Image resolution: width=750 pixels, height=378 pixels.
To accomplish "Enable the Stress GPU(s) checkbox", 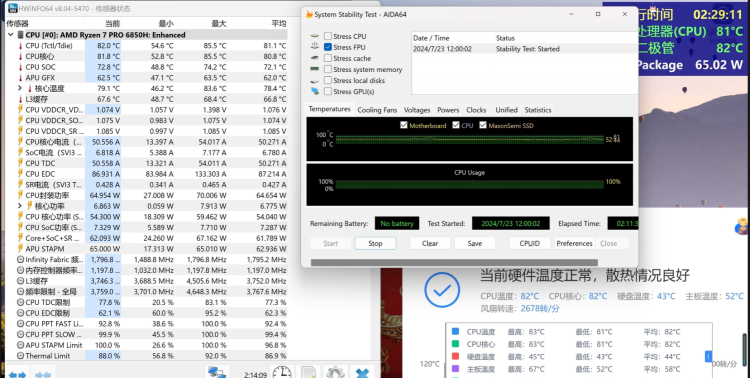I will [328, 91].
